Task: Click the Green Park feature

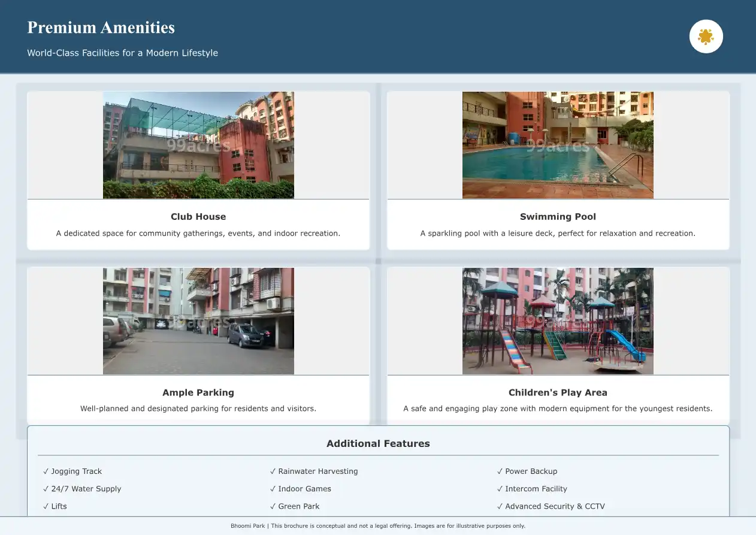Action: tap(295, 506)
